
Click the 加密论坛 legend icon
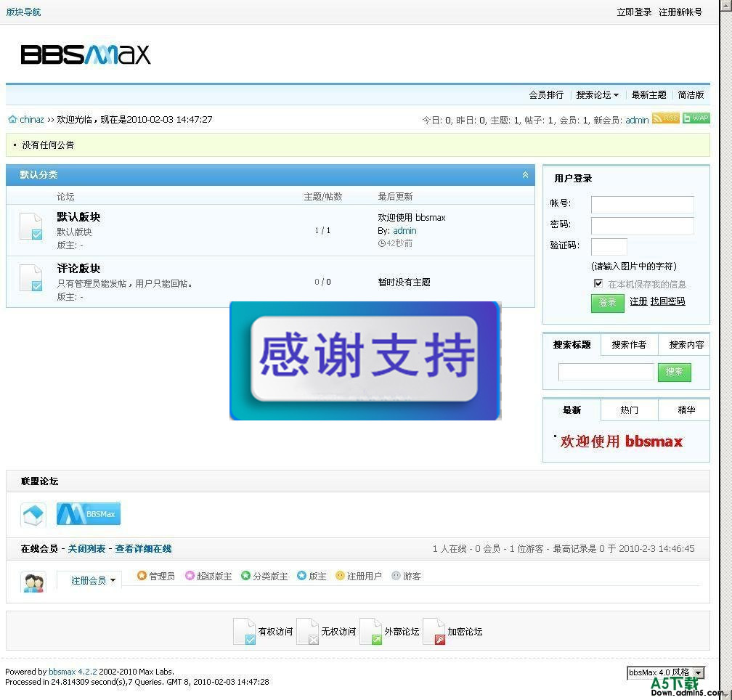click(434, 632)
